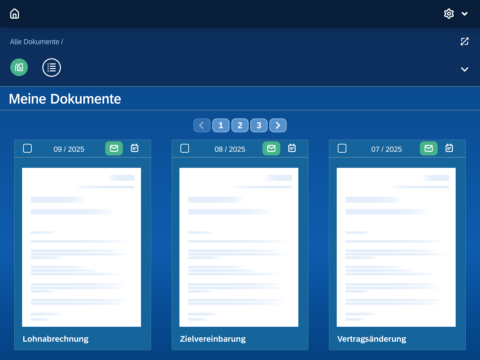Expand the toolbar chevron below fullscreen icon
The image size is (480, 360).
tap(465, 69)
